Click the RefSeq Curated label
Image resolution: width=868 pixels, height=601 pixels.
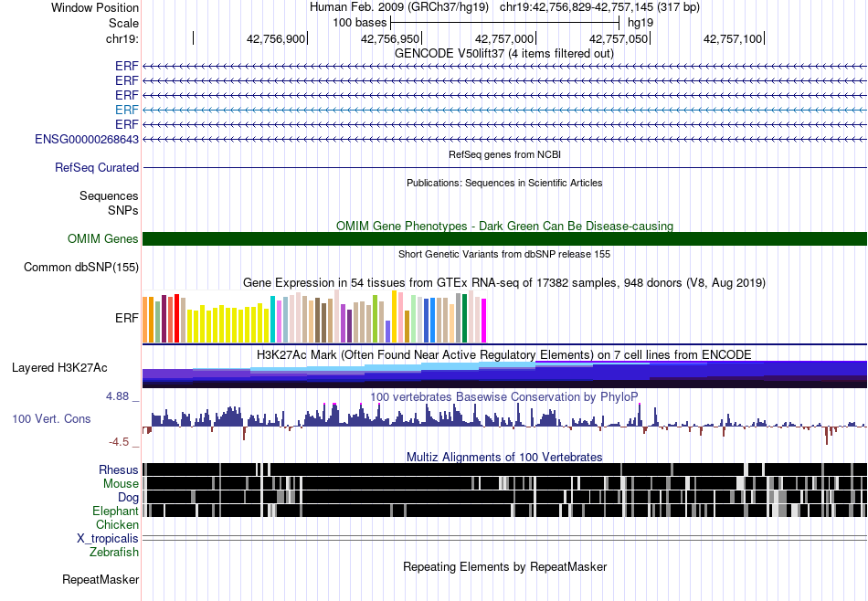[97, 168]
